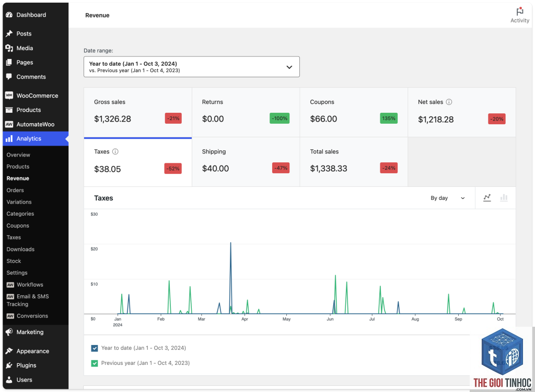Screen dimensions: 535x392
Task: Click the Media icon in sidebar
Action: pos(9,48)
